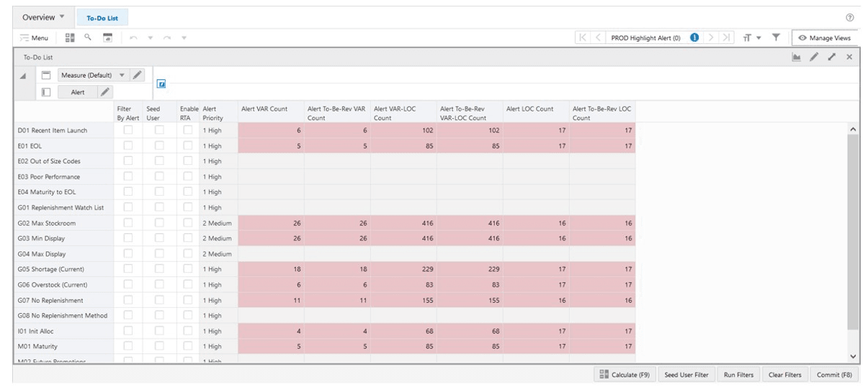The height and width of the screenshot is (390, 868).
Task: Click the pencil icon beside Alert
Action: 104,92
